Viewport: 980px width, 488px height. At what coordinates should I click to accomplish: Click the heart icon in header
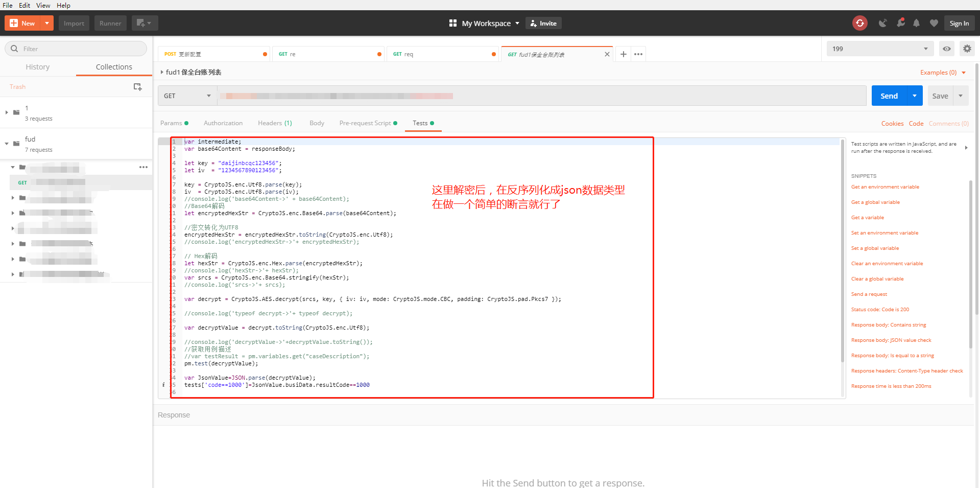point(934,23)
